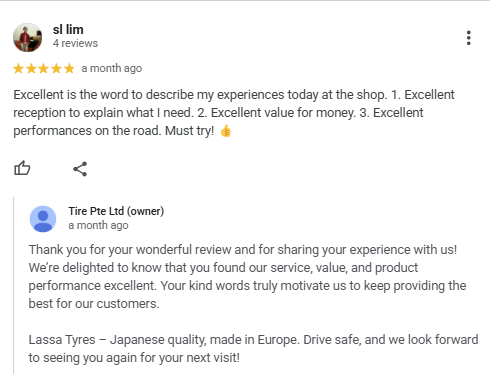Click the 'Lassa Tyres – Japanese quality' paragraph
The height and width of the screenshot is (381, 490).
(x=253, y=349)
